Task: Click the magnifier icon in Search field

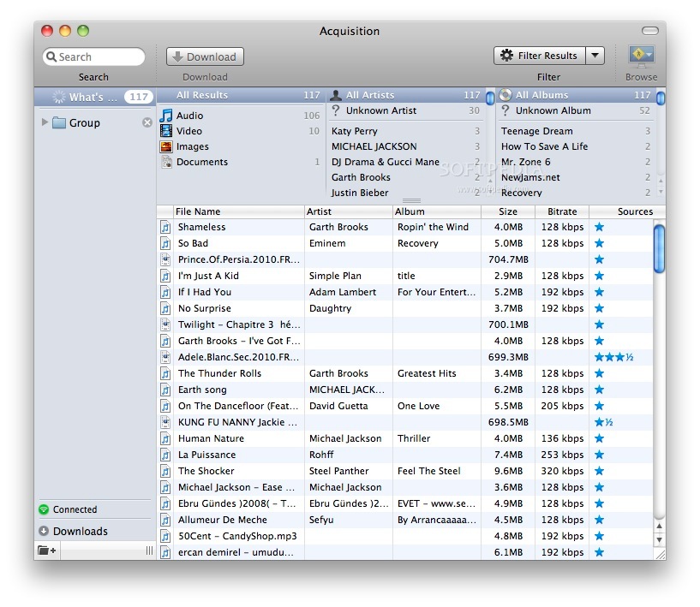Action: coord(51,57)
